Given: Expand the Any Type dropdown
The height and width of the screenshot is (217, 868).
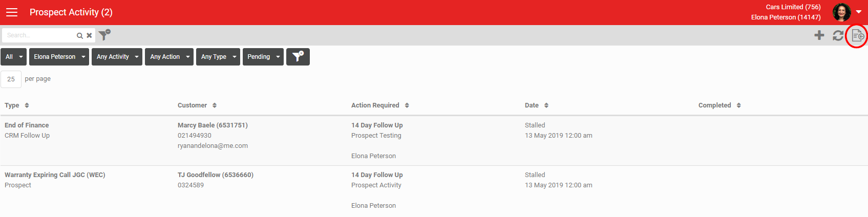Looking at the screenshot, I should point(218,57).
